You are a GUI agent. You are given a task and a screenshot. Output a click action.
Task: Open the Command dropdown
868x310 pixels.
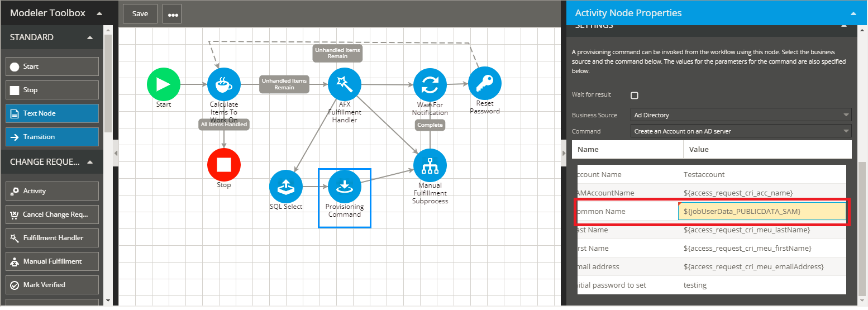click(x=741, y=131)
